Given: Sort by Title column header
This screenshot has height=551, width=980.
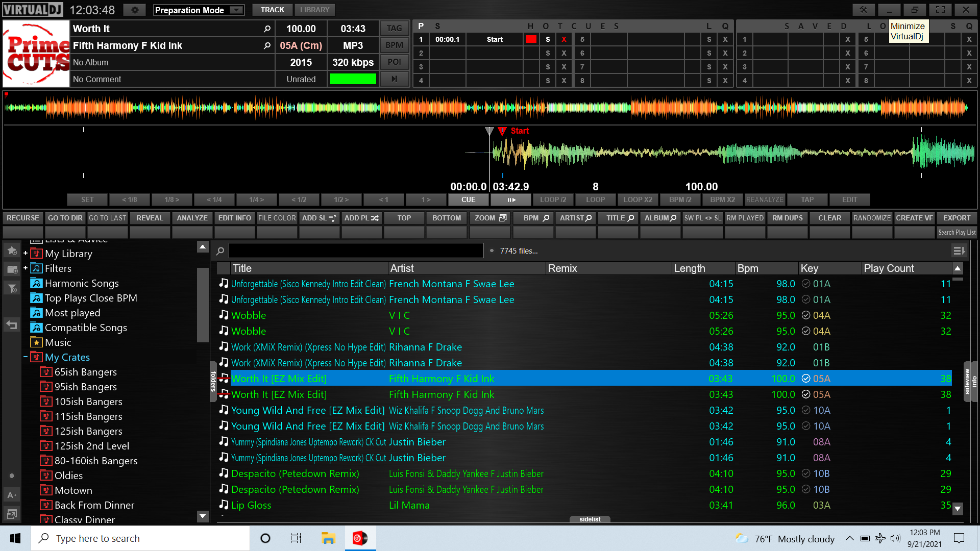Looking at the screenshot, I should pos(309,268).
